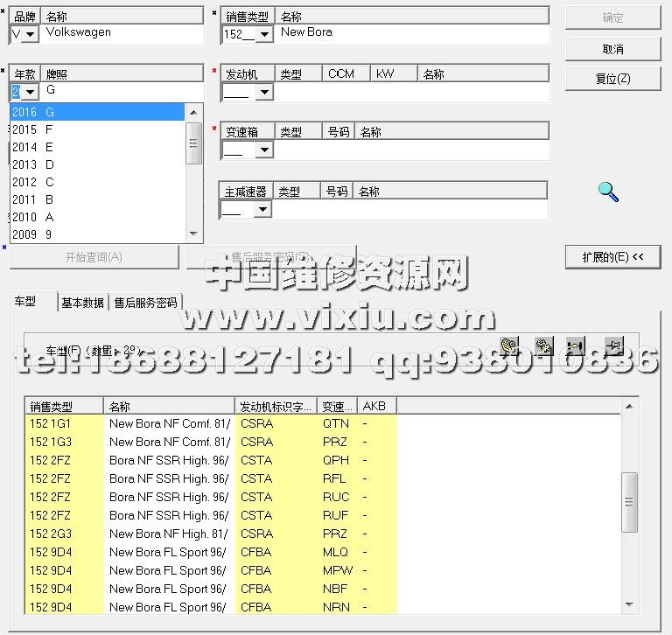Open the 主减速器 final drive dropdown
Viewport: 672px width, 635px height.
pyautogui.click(x=262, y=209)
